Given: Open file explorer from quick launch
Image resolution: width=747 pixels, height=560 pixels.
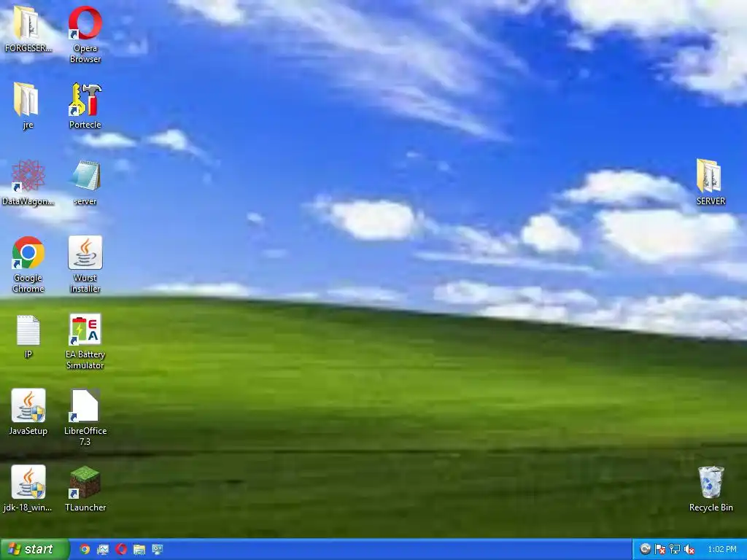Looking at the screenshot, I should pyautogui.click(x=139, y=549).
